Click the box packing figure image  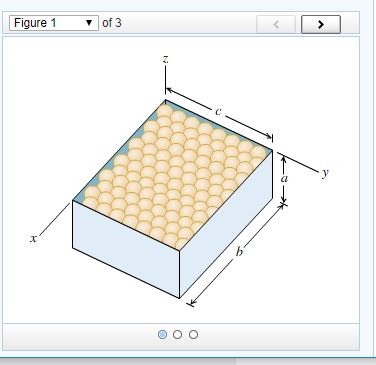tap(180, 182)
